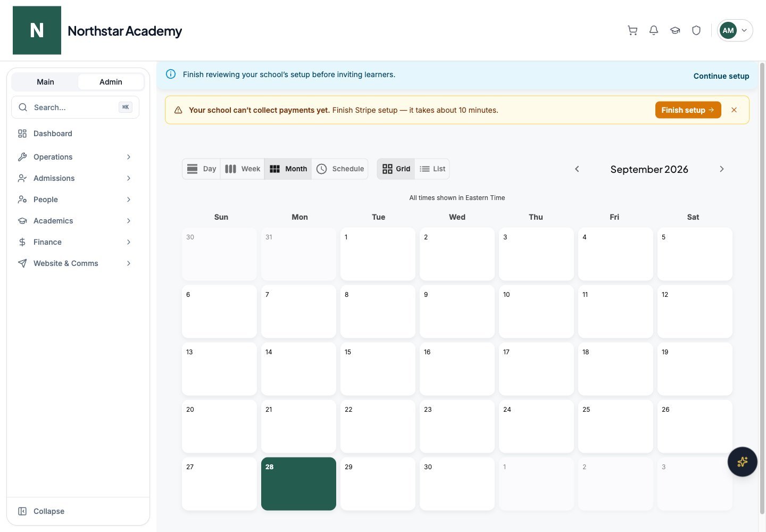Select Grid layout

point(396,169)
